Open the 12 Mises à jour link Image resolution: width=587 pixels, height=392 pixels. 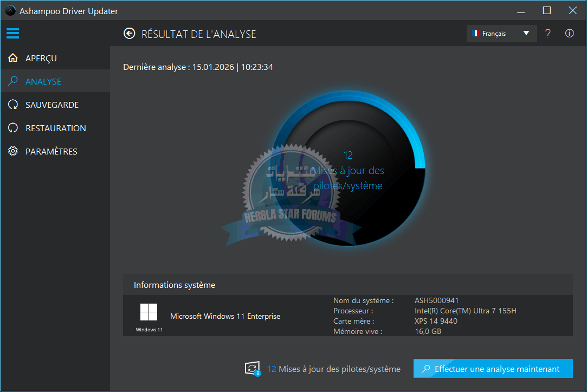tap(333, 369)
